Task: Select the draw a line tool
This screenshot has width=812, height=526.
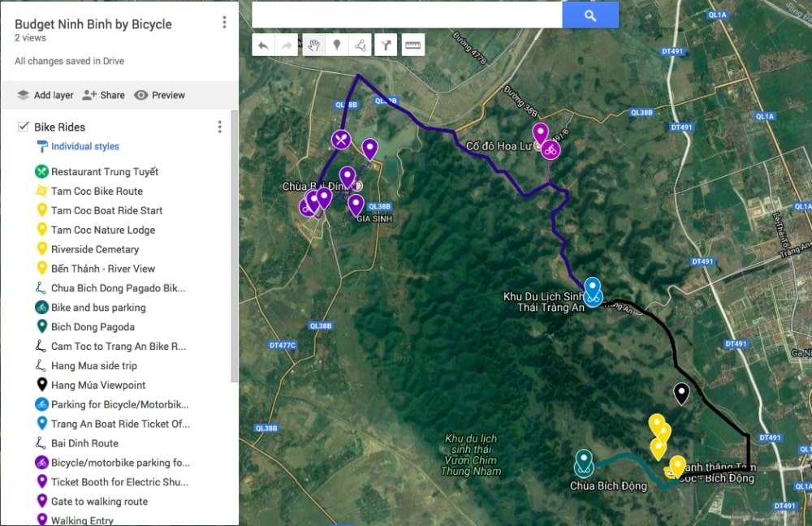Action: pyautogui.click(x=361, y=45)
